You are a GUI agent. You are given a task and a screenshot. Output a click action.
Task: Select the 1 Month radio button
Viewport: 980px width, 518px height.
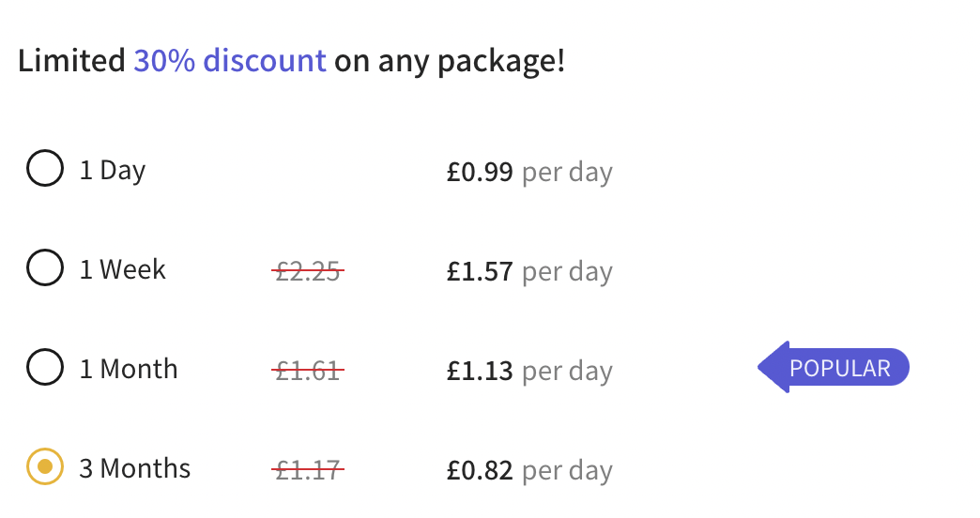coord(45,367)
